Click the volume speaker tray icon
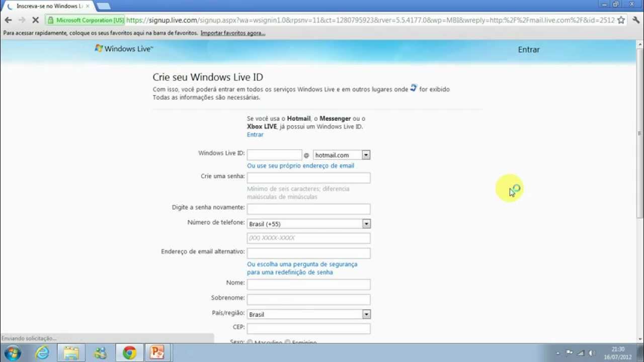Image resolution: width=644 pixels, height=362 pixels. click(592, 353)
